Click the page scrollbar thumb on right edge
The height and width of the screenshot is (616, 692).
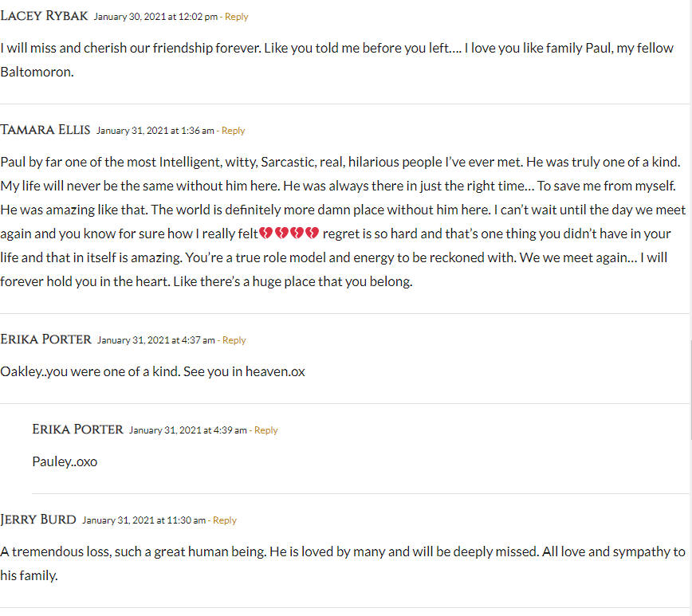[x=690, y=390]
